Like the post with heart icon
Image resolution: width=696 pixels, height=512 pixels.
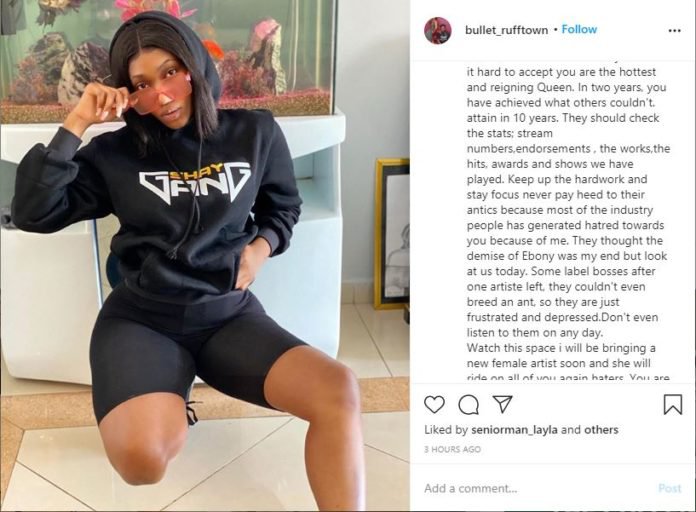[x=434, y=405]
